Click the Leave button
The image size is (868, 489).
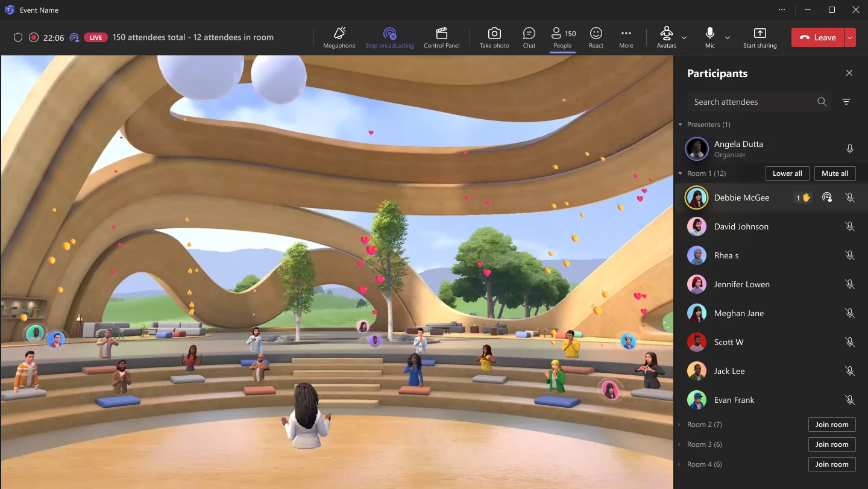coord(818,37)
